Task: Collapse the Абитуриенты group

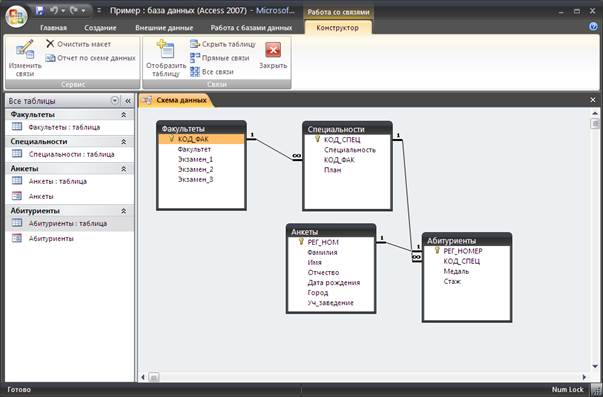Action: pos(123,211)
